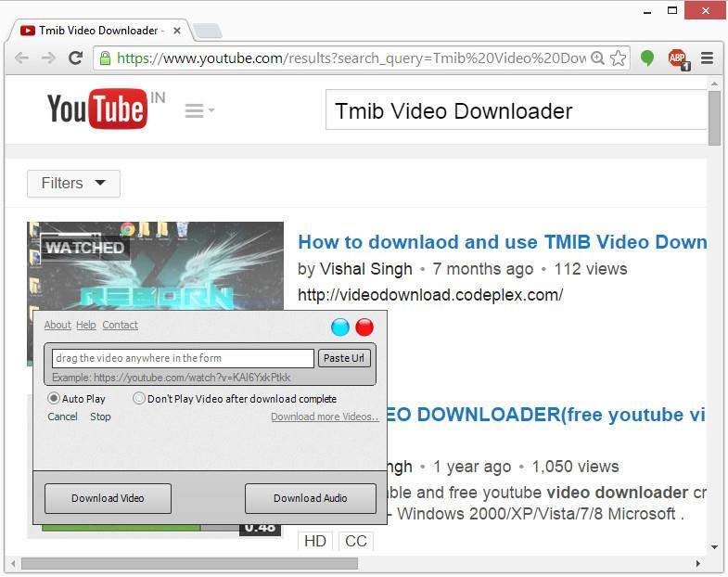Click the video URL input field
728x577 pixels.
click(183, 358)
